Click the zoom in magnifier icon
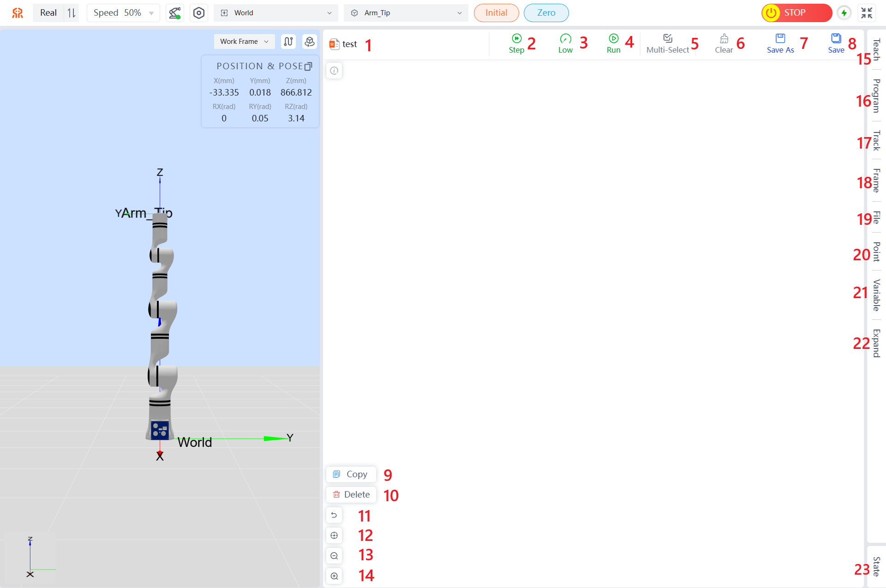 pyautogui.click(x=334, y=576)
